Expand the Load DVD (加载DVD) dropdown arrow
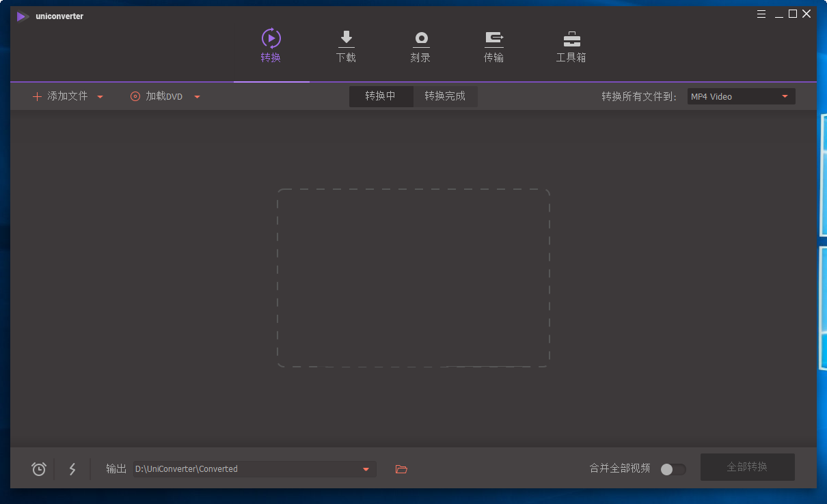Screen dimensions: 827x504 tap(197, 97)
